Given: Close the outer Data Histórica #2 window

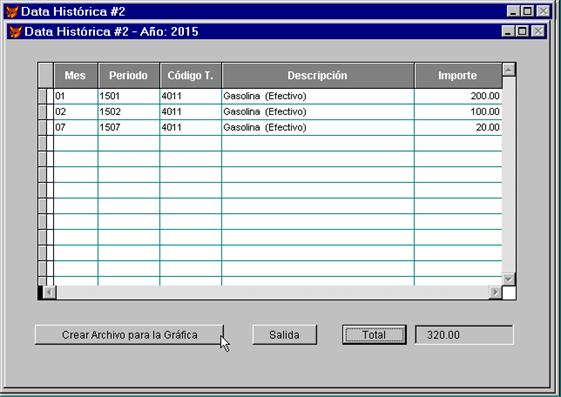Looking at the screenshot, I should click(x=543, y=11).
